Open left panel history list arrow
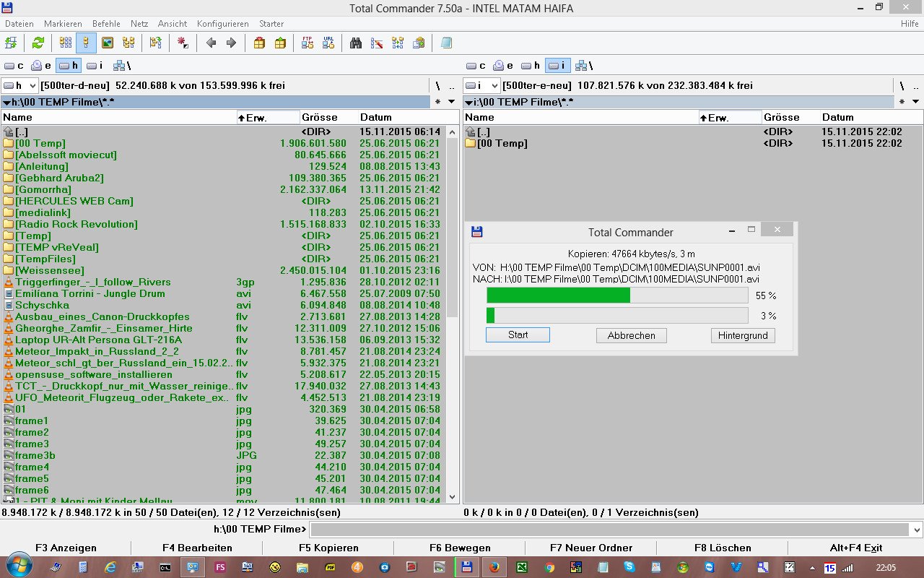This screenshot has height=578, width=924. coord(452,102)
